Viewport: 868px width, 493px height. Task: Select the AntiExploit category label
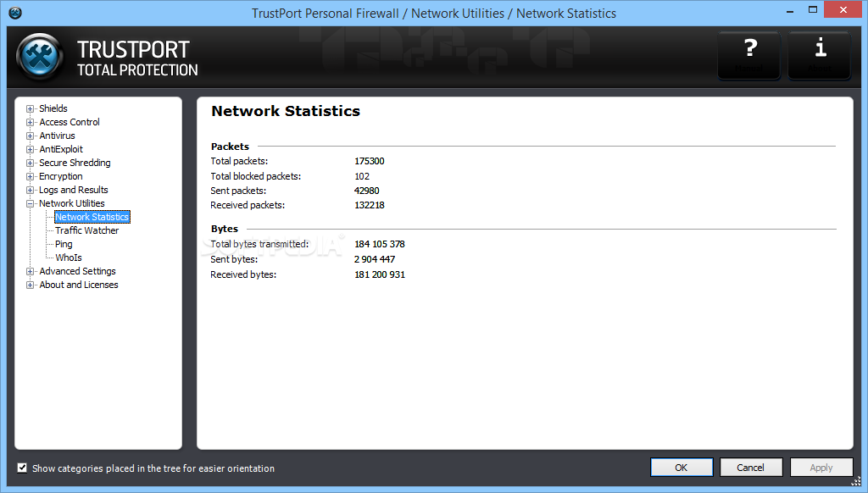point(61,149)
